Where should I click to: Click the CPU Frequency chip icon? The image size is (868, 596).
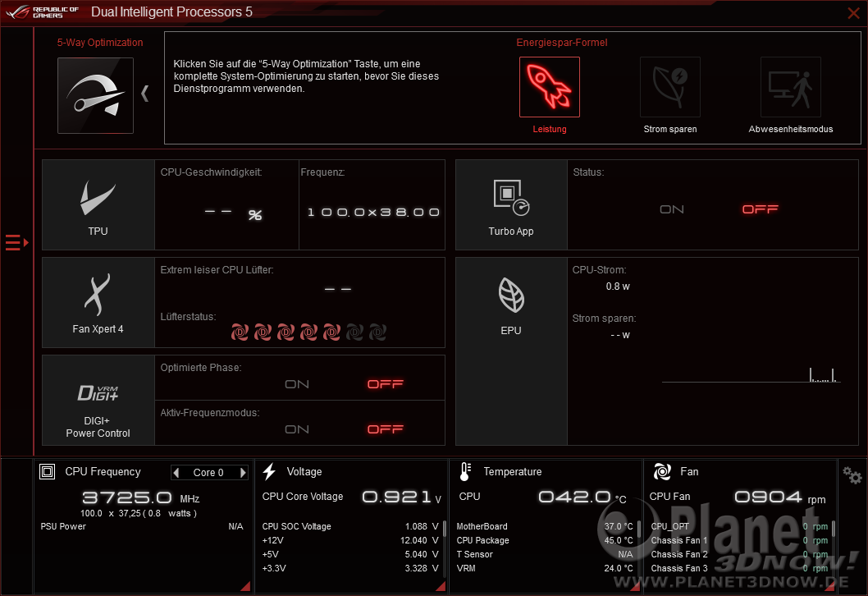point(47,471)
